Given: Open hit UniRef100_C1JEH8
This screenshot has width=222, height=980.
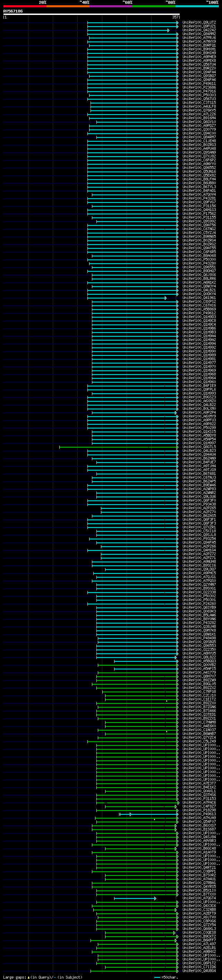Looking at the screenshot, I should click(x=199, y=141).
